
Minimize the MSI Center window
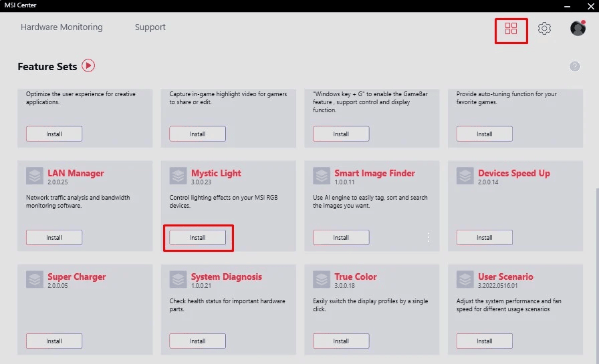[x=567, y=6]
